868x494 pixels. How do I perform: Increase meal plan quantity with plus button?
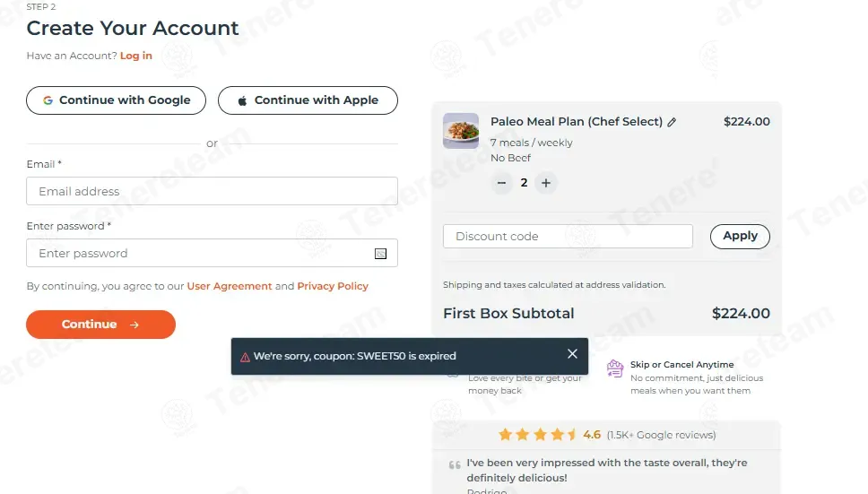(x=546, y=183)
